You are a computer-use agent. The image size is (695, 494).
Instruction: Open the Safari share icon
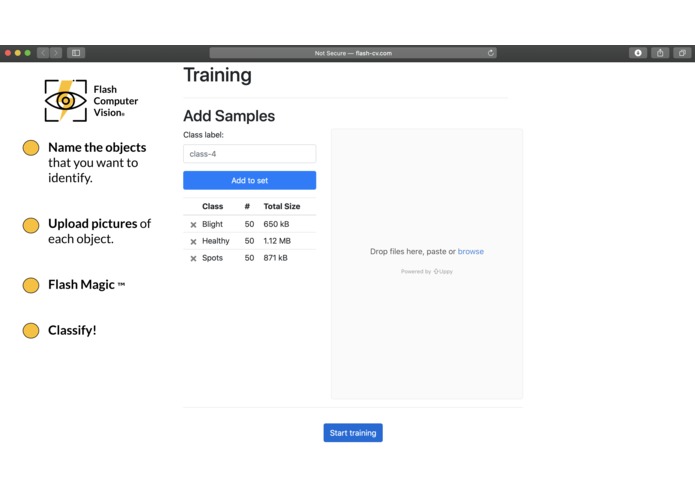[x=660, y=53]
